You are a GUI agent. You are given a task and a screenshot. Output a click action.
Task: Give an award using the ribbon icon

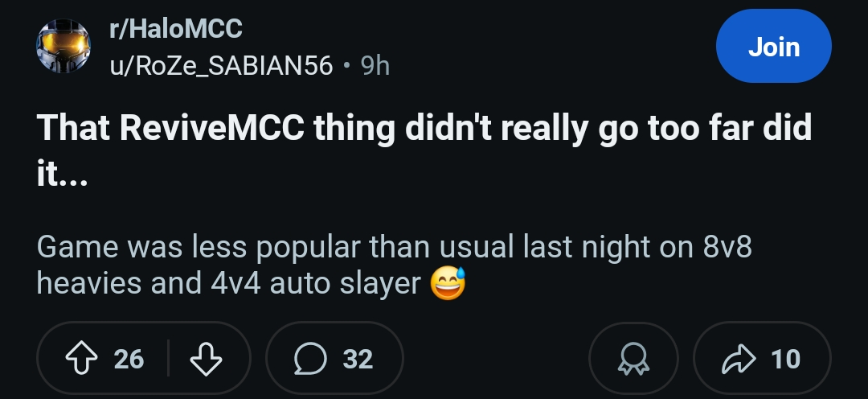[x=633, y=358]
